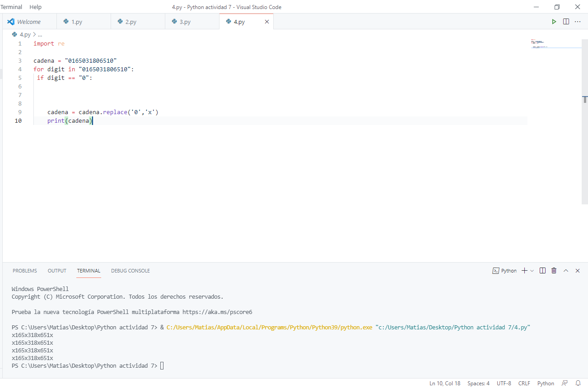588x388 pixels.
Task: Click the quoted 4.py script path in terminal
Action: click(x=453, y=327)
